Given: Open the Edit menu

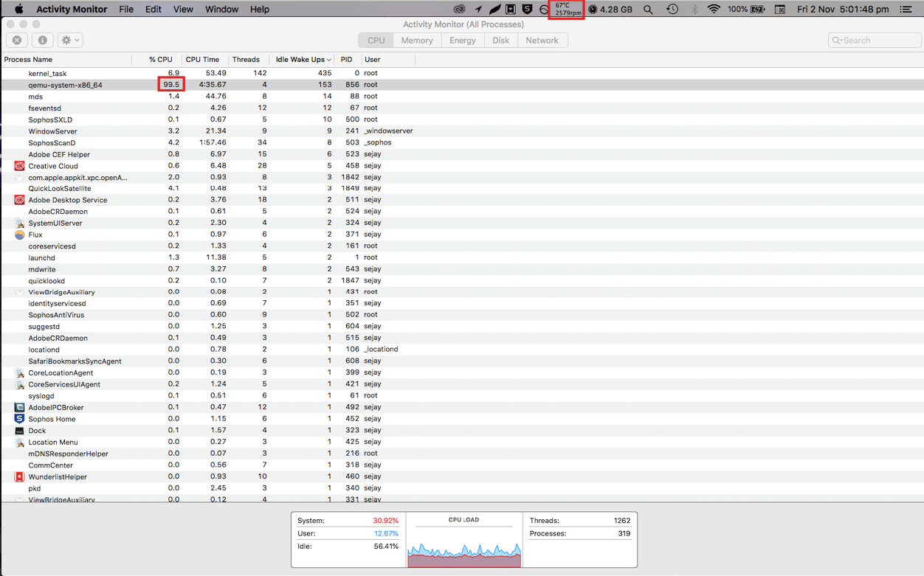Looking at the screenshot, I should tap(154, 9).
